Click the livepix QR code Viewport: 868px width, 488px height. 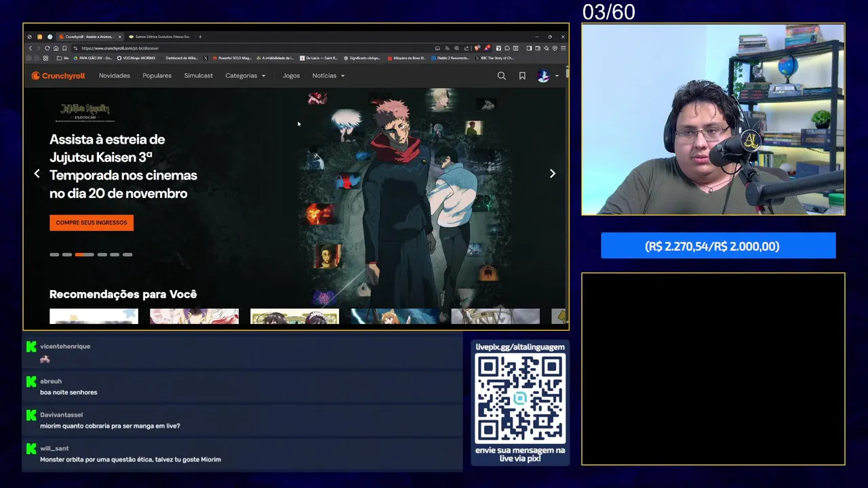[520, 399]
